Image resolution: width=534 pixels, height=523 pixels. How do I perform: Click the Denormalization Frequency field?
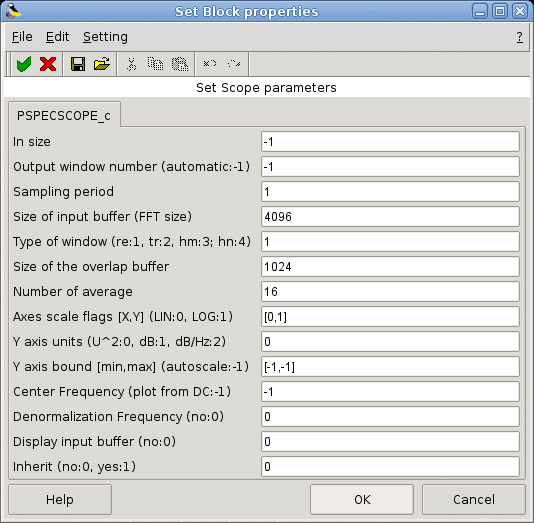point(390,416)
